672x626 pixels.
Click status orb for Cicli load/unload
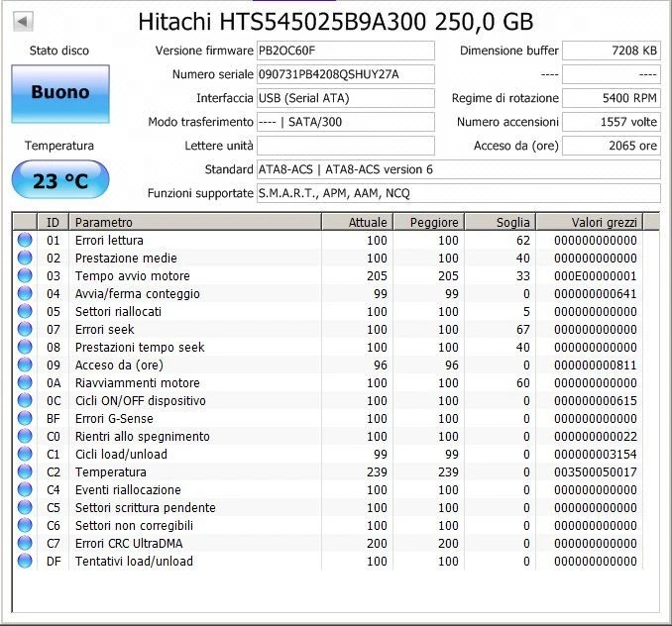coord(25,454)
